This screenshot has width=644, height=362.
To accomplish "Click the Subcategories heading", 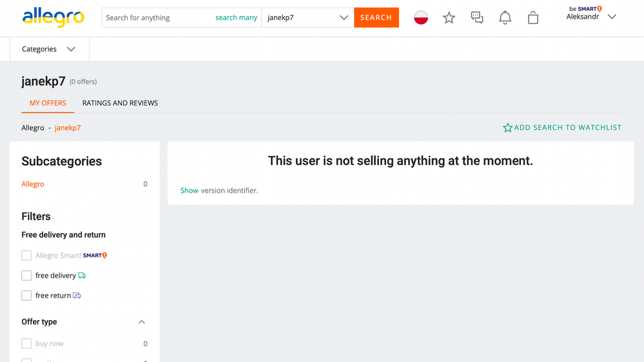I will [62, 161].
